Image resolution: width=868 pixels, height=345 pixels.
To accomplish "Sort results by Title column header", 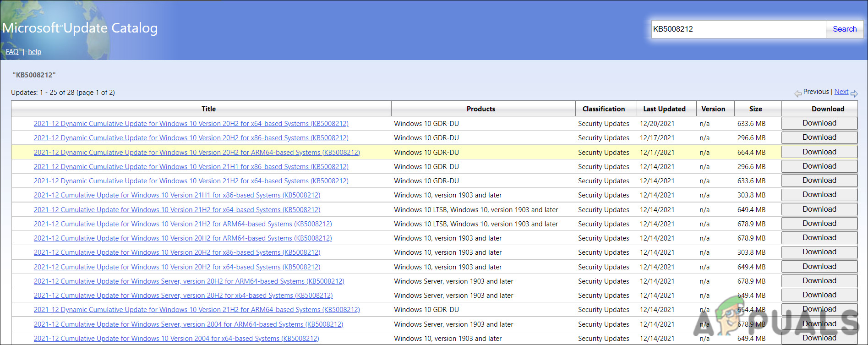I will pyautogui.click(x=208, y=109).
